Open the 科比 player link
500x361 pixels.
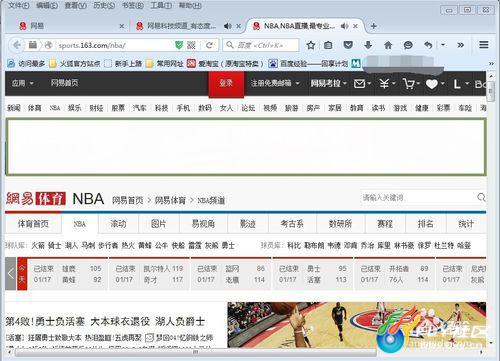(x=294, y=246)
